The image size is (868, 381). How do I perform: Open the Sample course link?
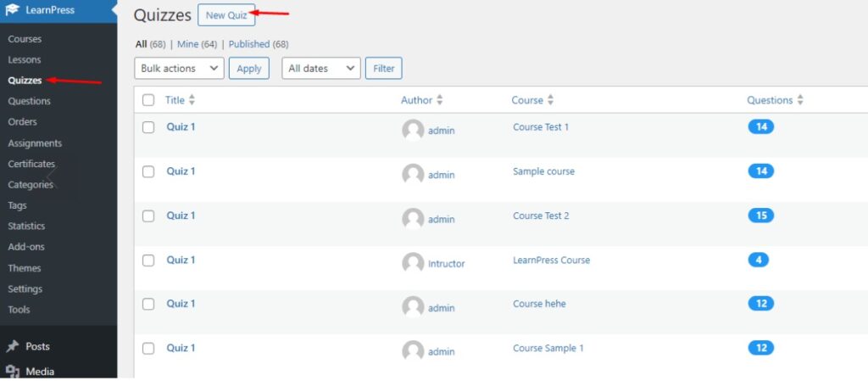click(x=543, y=171)
